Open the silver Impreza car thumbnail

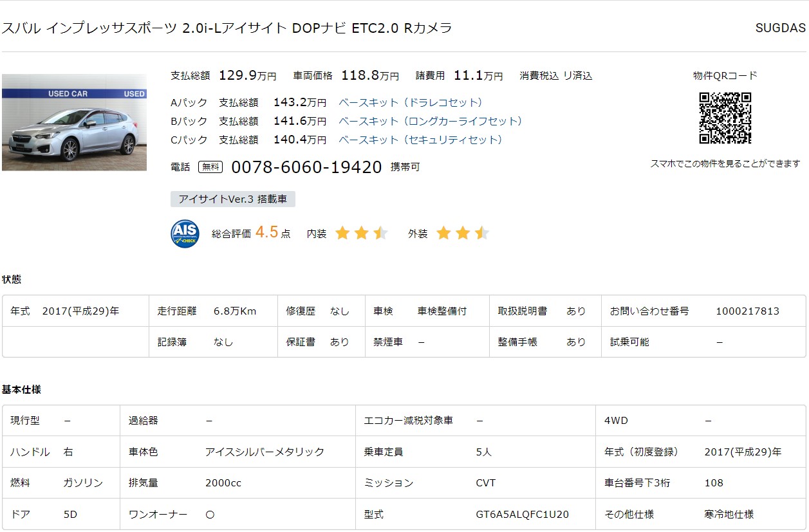tap(74, 122)
